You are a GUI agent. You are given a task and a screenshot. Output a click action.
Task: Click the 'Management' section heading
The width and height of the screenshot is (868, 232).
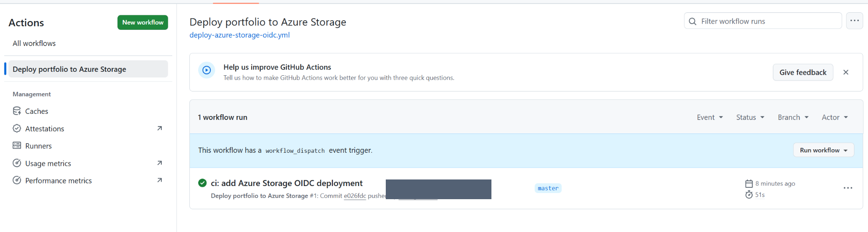tap(32, 94)
